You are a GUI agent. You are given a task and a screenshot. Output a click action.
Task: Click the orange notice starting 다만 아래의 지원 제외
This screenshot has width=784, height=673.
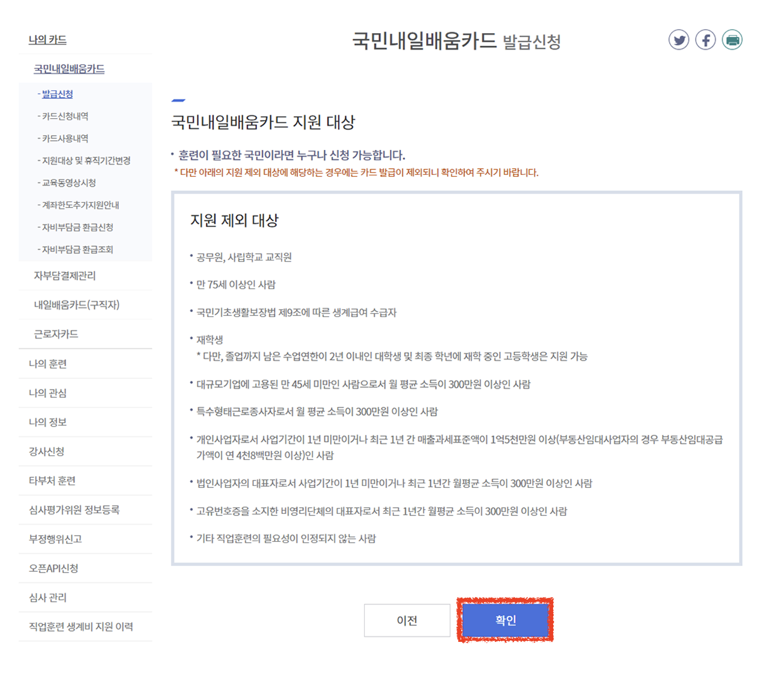pos(356,172)
